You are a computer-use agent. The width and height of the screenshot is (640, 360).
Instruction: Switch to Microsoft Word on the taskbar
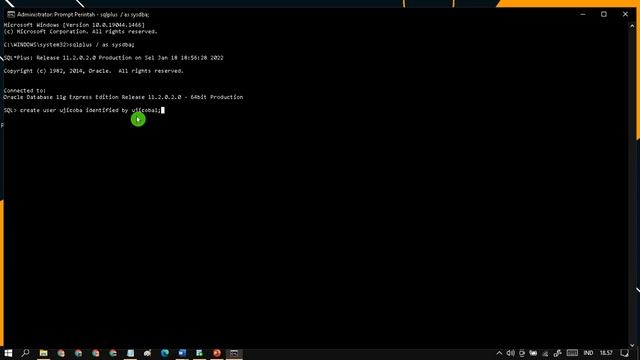[x=182, y=353]
